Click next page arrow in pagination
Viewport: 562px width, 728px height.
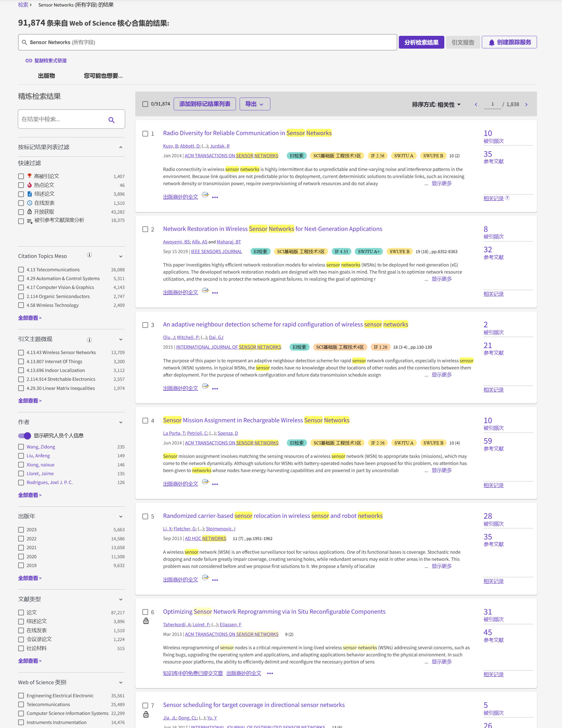click(526, 105)
